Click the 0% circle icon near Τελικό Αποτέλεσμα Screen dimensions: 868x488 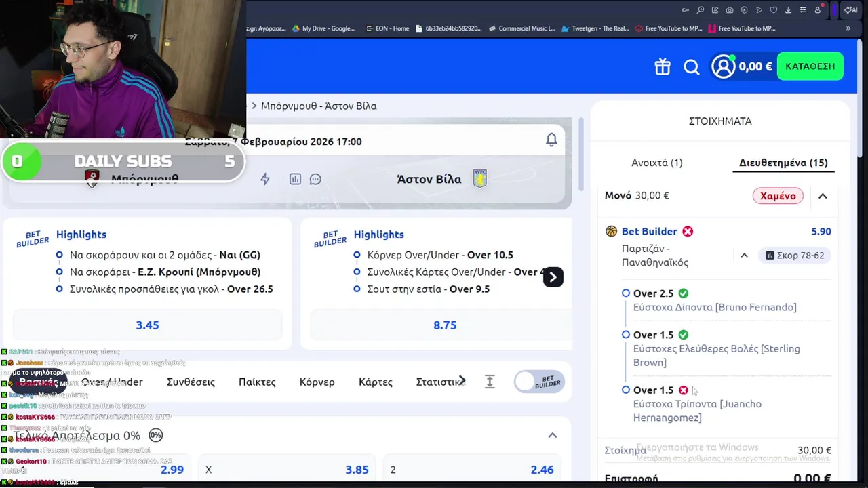pos(155,435)
